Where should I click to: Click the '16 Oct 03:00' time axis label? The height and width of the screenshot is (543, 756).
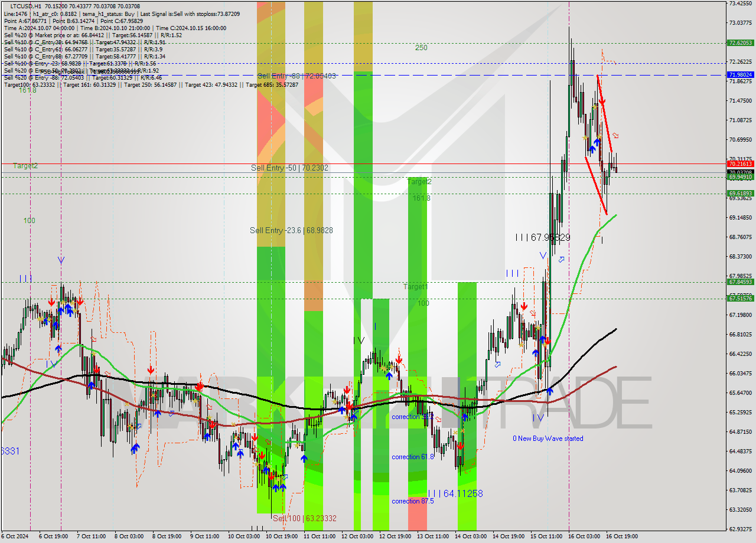pyautogui.click(x=584, y=537)
